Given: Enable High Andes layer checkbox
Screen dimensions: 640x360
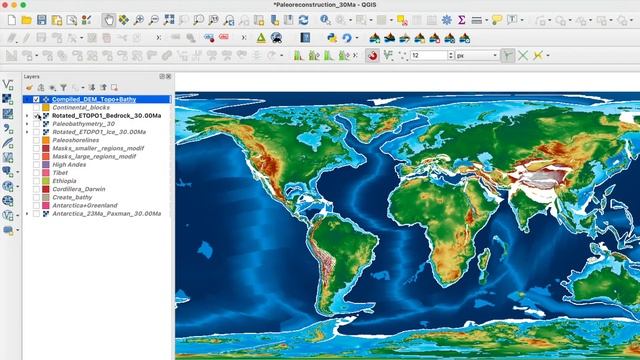Looking at the screenshot, I should pos(36,164).
